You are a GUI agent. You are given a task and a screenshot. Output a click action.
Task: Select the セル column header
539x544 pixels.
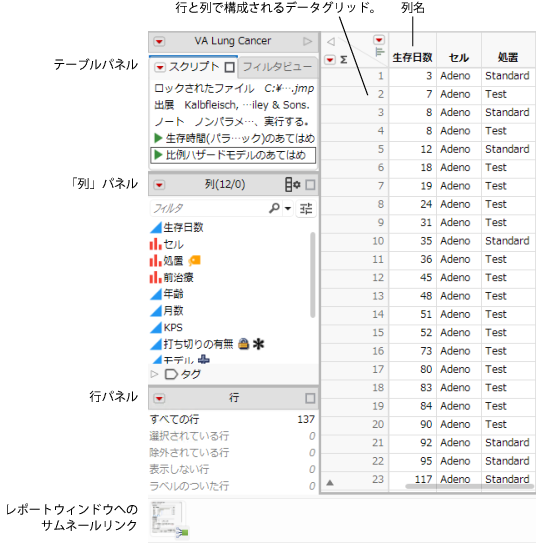tap(459, 57)
